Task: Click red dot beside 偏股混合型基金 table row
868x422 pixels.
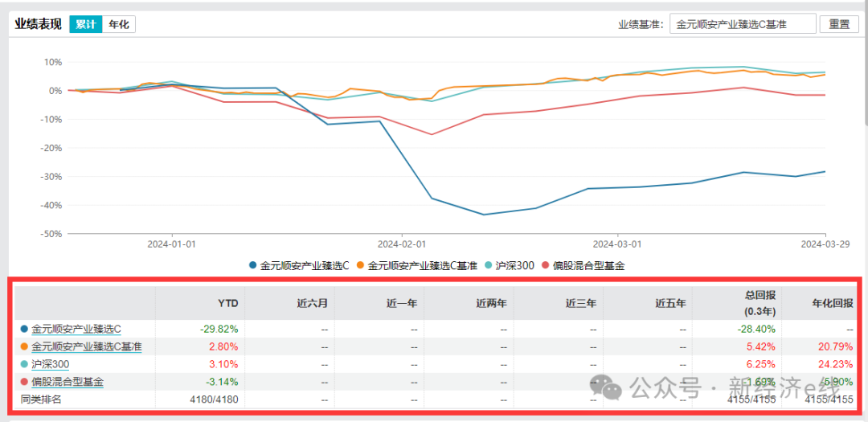Action: (24, 382)
